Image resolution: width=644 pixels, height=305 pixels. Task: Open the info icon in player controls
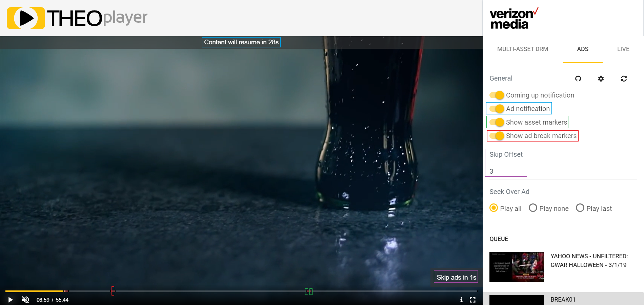pos(461,300)
